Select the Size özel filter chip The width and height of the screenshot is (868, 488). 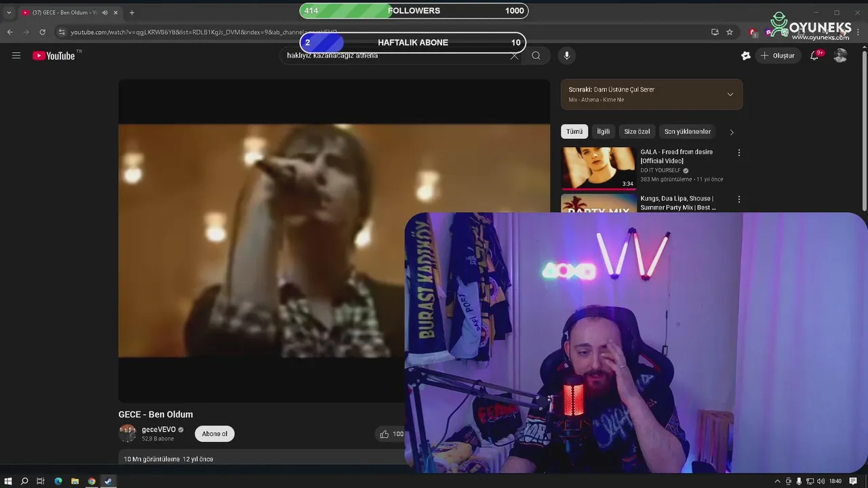(637, 131)
